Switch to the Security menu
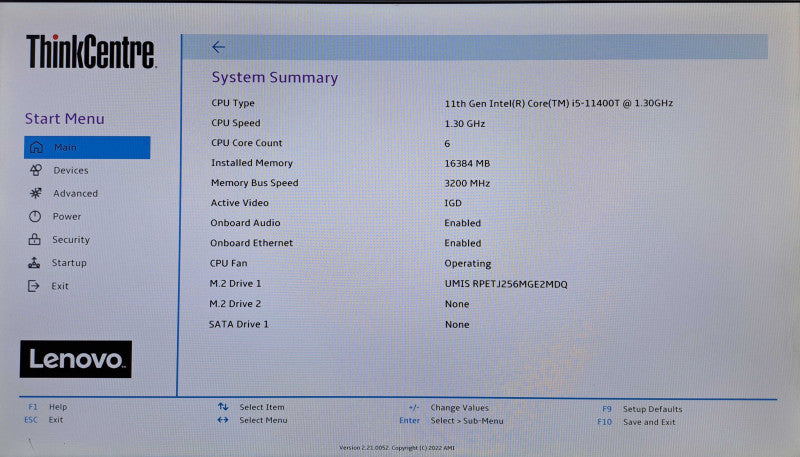Screen dimensions: 800x457 tap(71, 240)
